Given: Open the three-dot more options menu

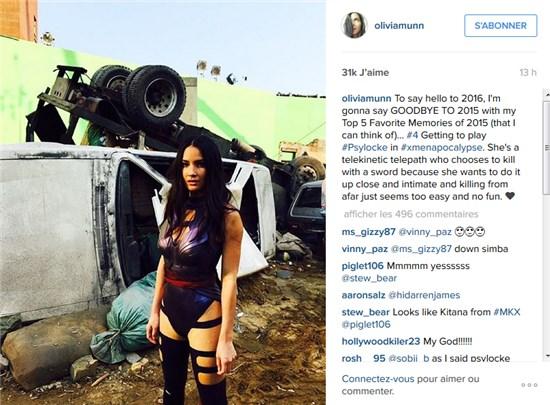Looking at the screenshot, I should coord(529,385).
